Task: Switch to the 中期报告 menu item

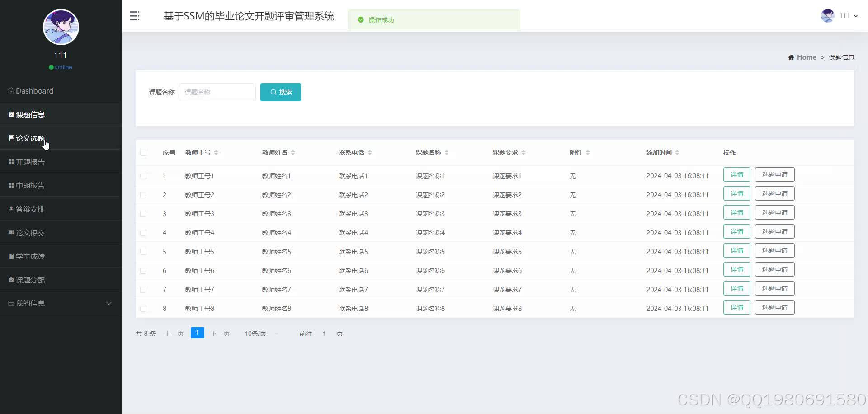Action: coord(30,185)
